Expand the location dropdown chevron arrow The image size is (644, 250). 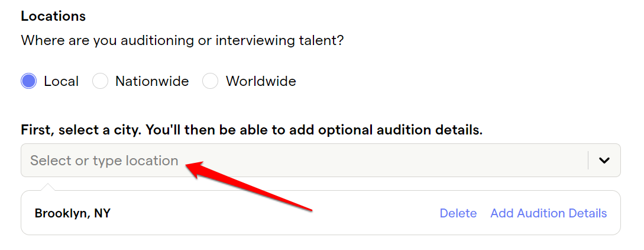(604, 161)
